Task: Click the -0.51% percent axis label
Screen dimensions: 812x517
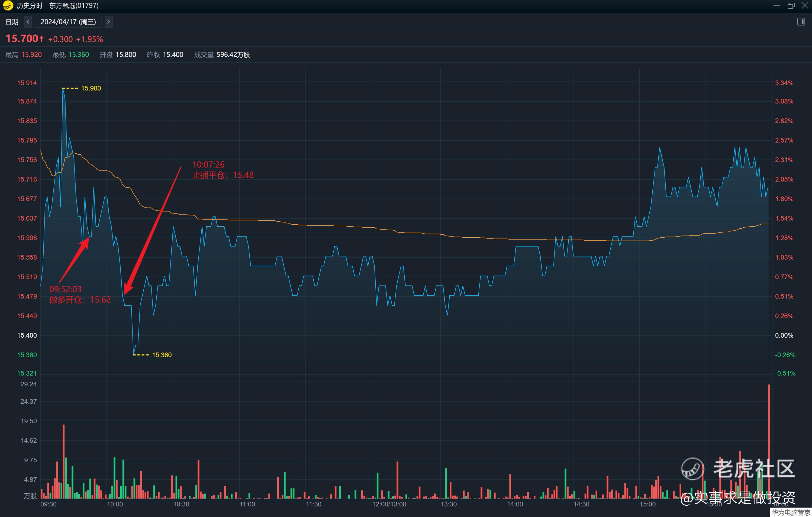Action: 785,373
